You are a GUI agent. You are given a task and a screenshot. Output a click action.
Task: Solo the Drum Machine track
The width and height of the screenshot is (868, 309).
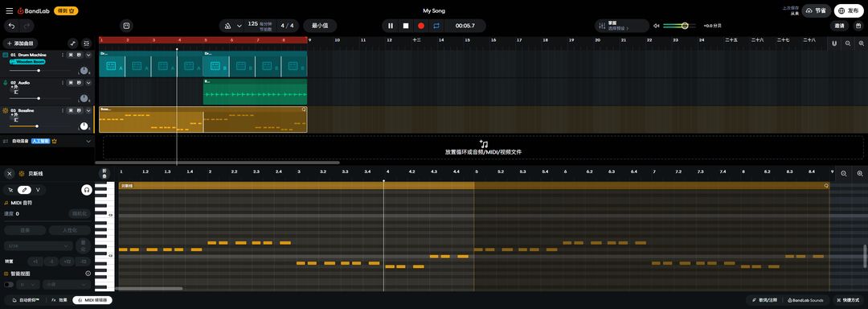tap(79, 55)
